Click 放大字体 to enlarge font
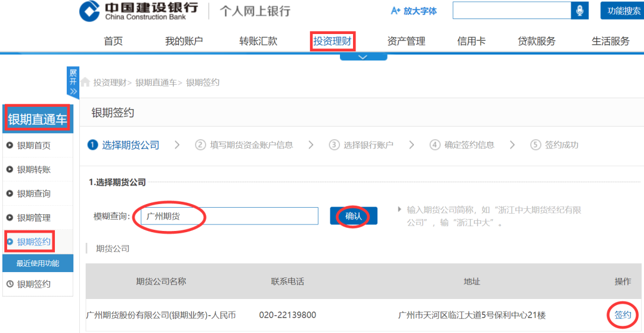This screenshot has width=644, height=333. coord(414,11)
